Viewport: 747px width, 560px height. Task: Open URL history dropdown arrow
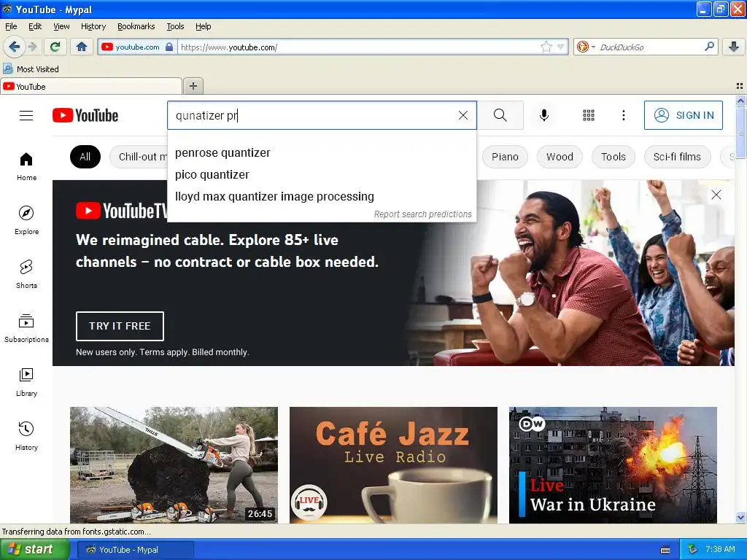coord(561,47)
